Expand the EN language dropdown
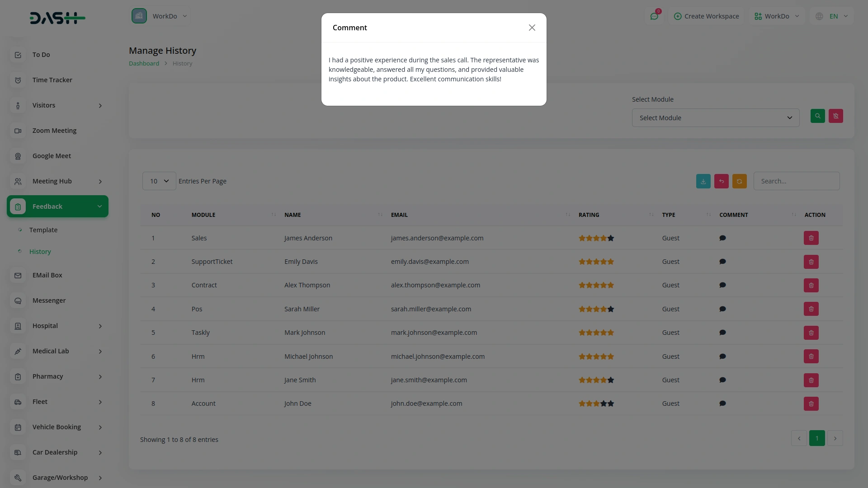This screenshot has height=488, width=868. tap(833, 16)
